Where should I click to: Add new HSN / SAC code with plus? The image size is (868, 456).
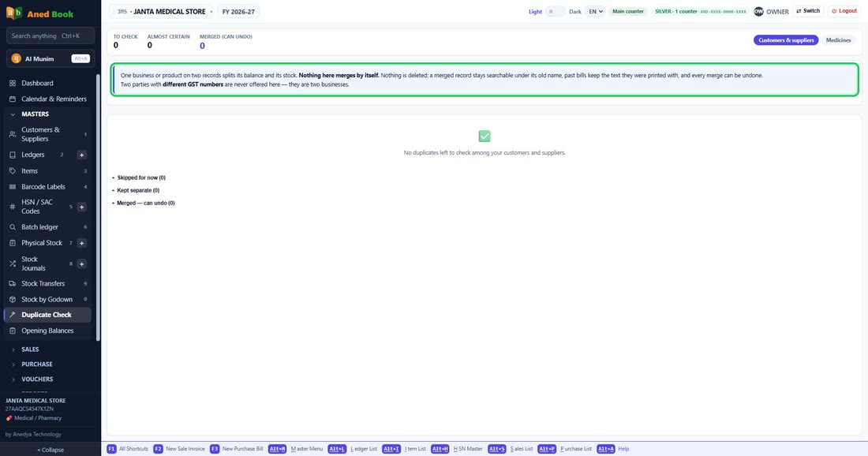click(x=81, y=207)
